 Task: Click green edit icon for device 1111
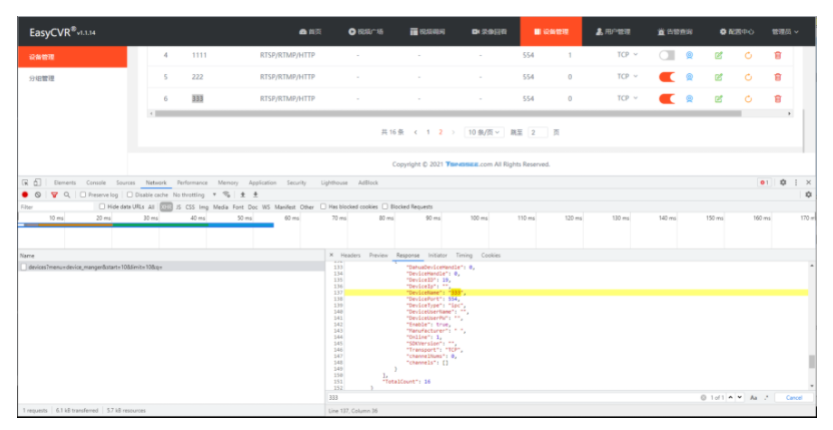click(719, 55)
